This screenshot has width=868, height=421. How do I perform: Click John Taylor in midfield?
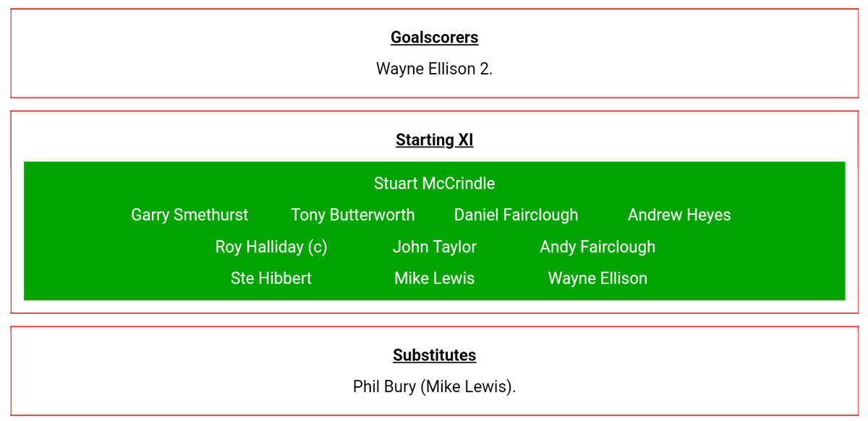pyautogui.click(x=434, y=247)
